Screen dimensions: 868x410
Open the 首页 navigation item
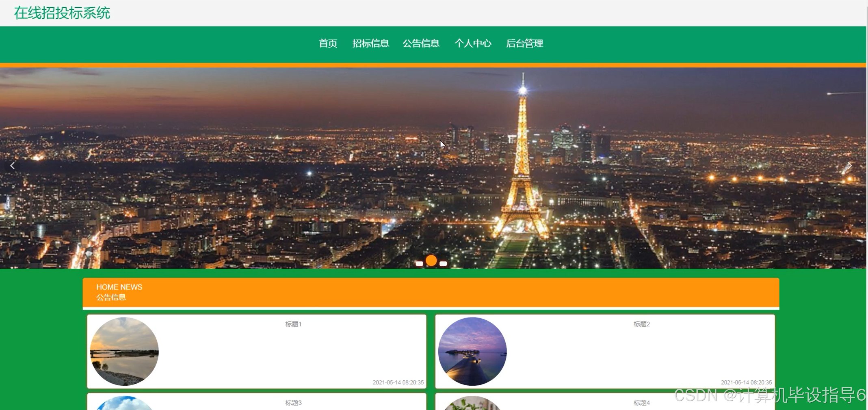[x=328, y=43]
